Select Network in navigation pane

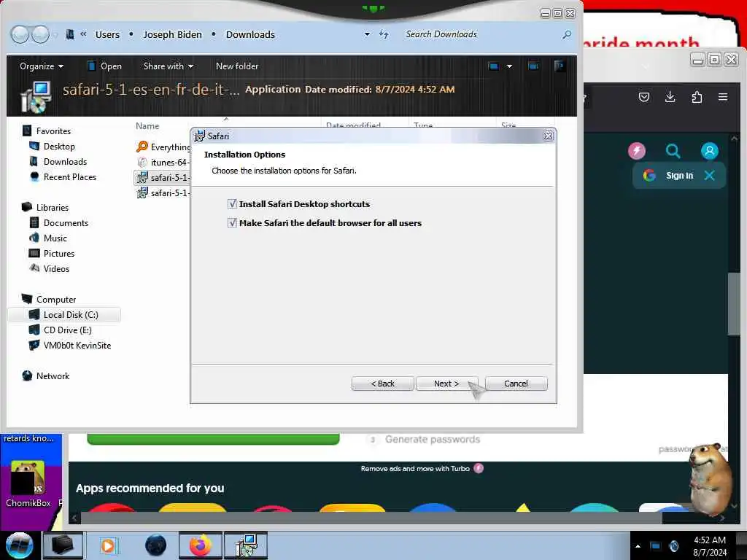[46, 376]
